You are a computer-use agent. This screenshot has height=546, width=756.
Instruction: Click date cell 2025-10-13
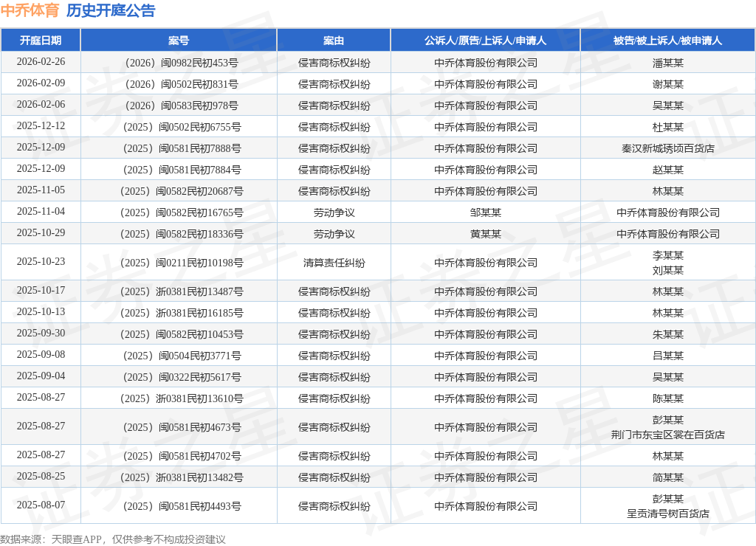click(x=41, y=312)
